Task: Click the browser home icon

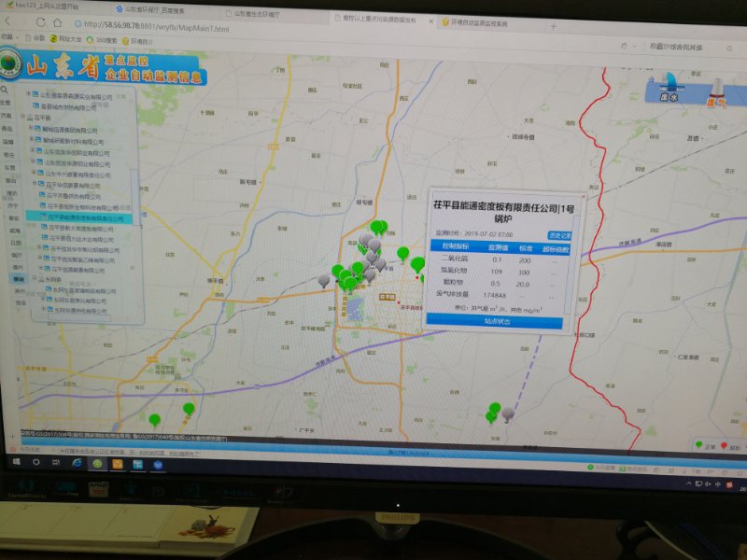Action: 60,24
